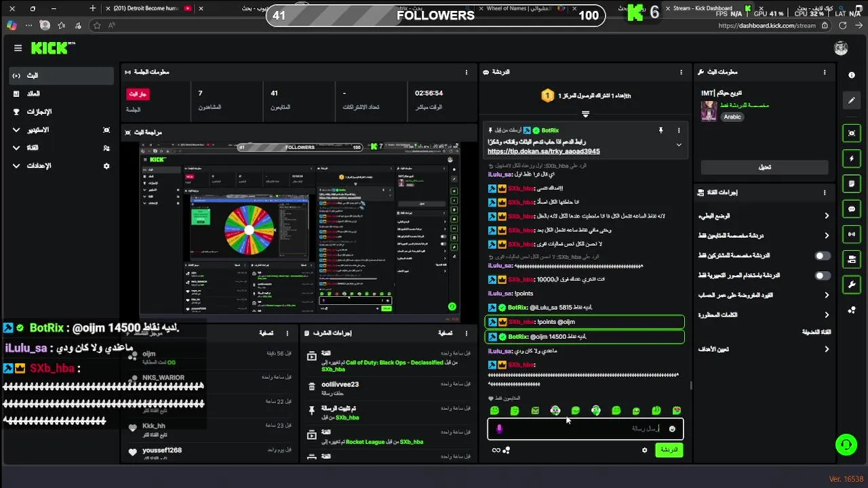Click the three-dots cluster icon in right rail
868x488 pixels.
[x=852, y=310]
